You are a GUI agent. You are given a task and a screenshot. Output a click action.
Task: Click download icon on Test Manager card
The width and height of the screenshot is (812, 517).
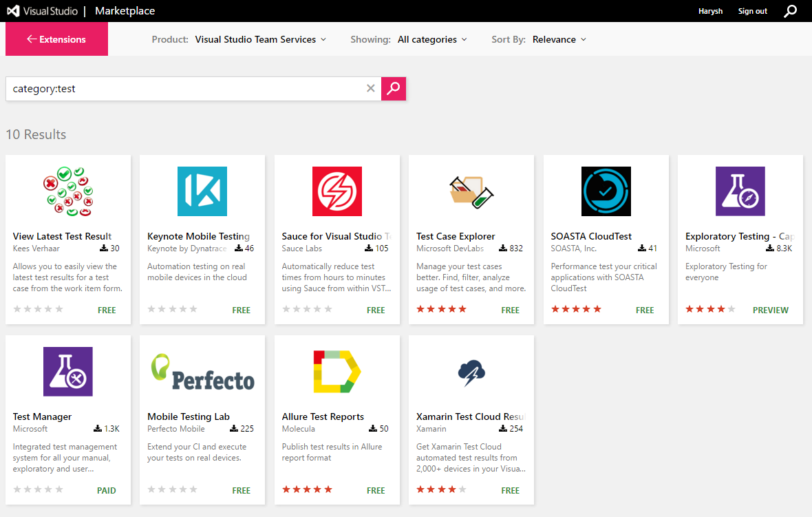click(97, 428)
